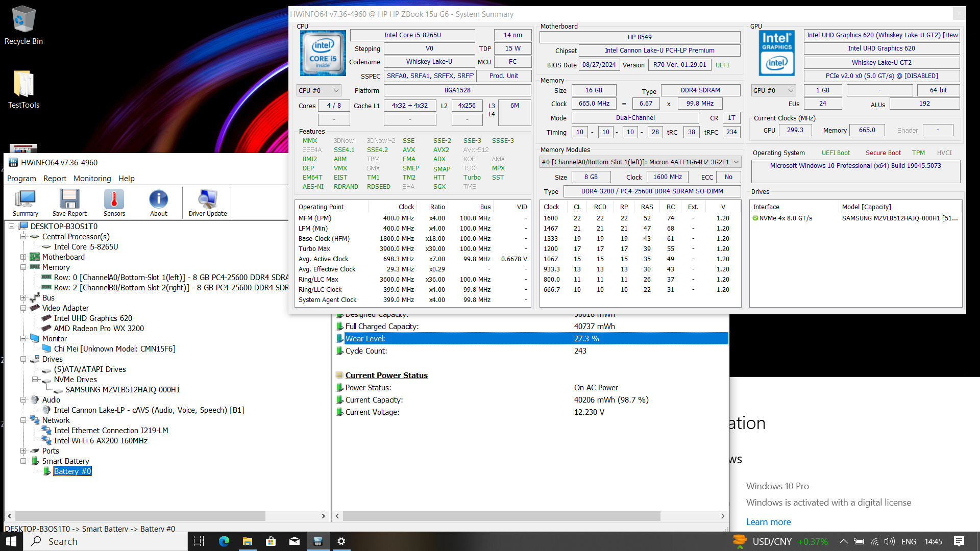Screen dimensions: 980x551
Task: Click the ENG language indicator
Action: [909, 541]
